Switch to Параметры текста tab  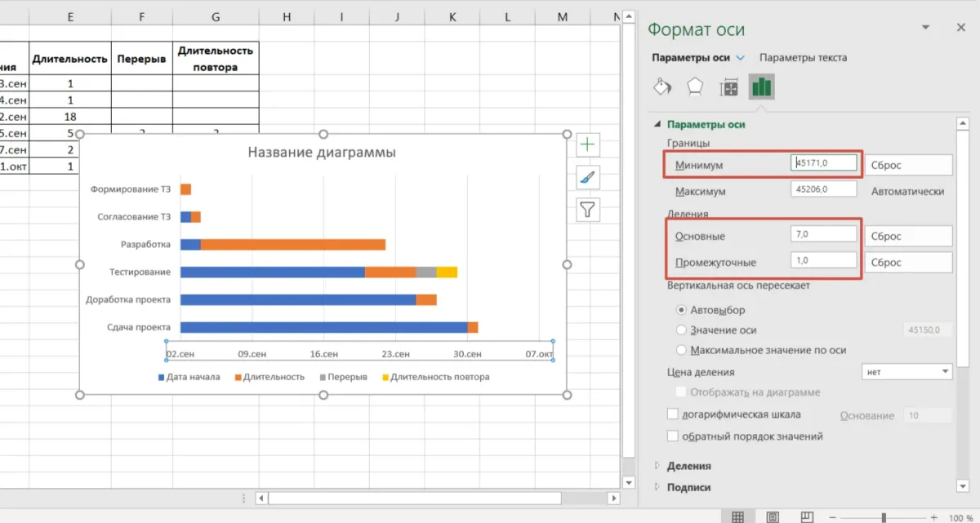click(x=803, y=58)
